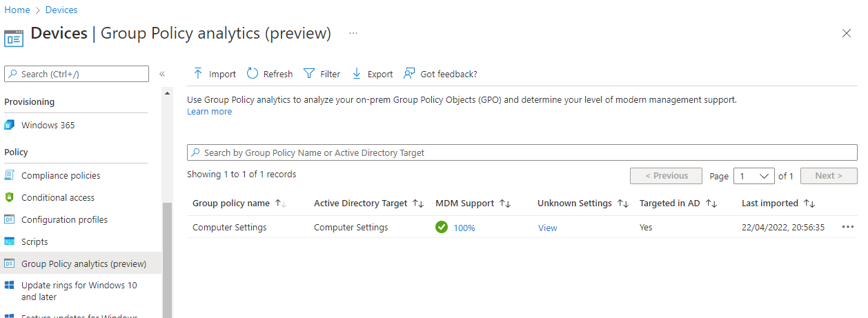The image size is (868, 318).
Task: Click the Devices blade header icon
Action: pyautogui.click(x=14, y=37)
